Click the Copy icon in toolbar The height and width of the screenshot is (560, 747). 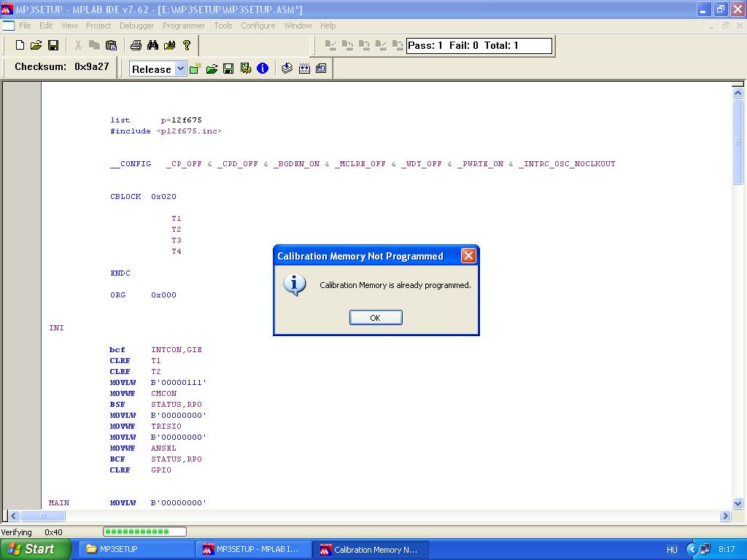click(x=94, y=45)
